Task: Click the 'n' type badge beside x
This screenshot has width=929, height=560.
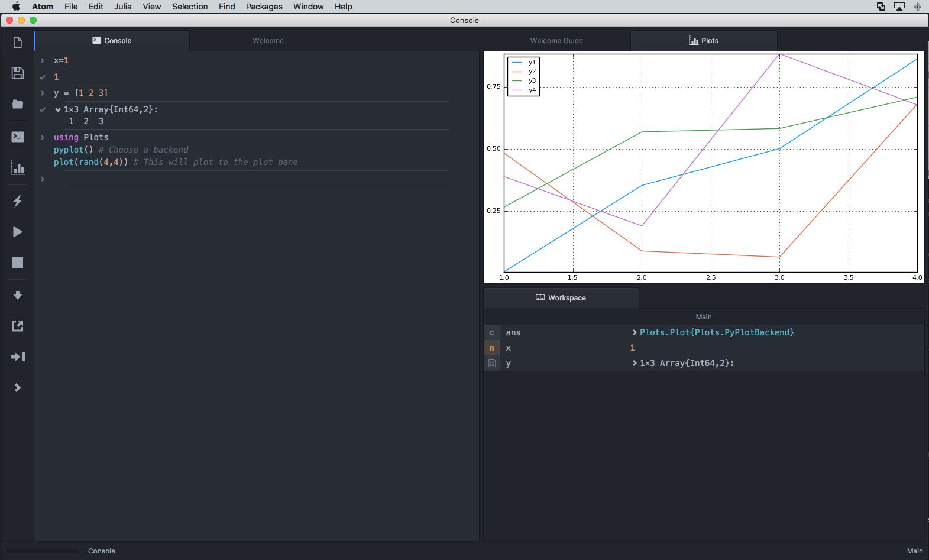Action: tap(491, 348)
